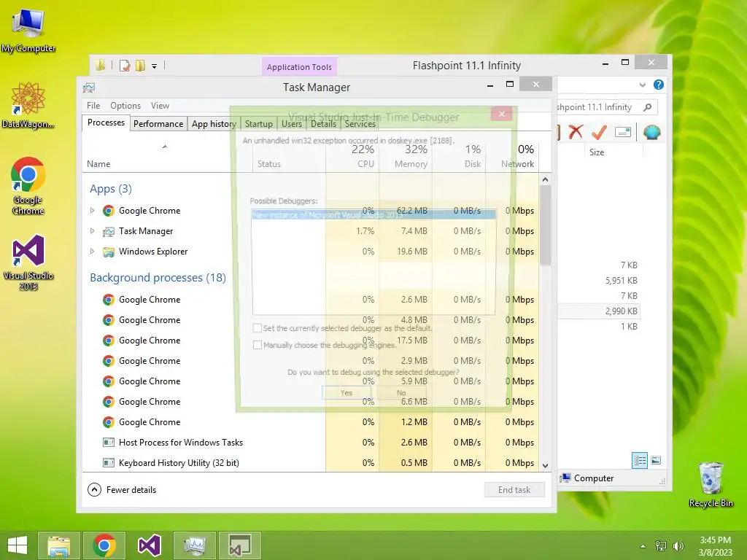Click the magnifier icon in Flashpoint search box
The width and height of the screenshot is (747, 560).
click(x=647, y=107)
